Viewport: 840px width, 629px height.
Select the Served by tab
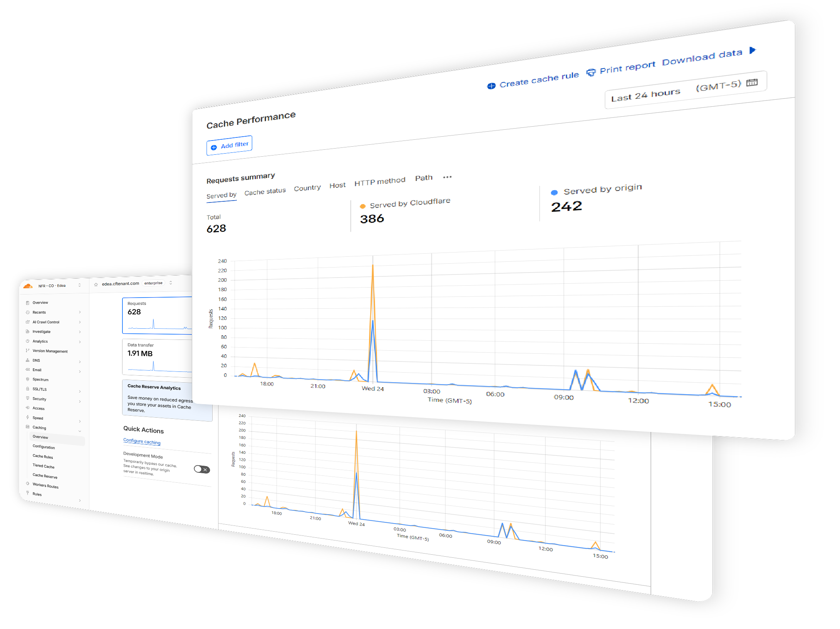[x=221, y=195]
